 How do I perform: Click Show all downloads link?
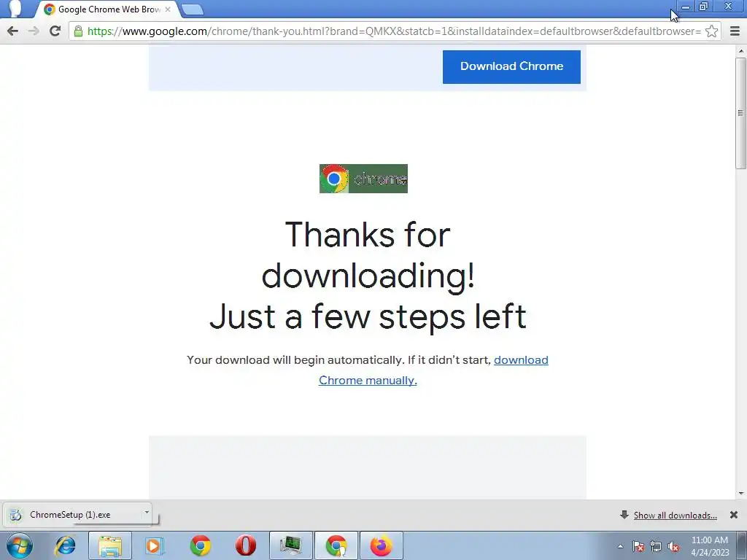675,516
